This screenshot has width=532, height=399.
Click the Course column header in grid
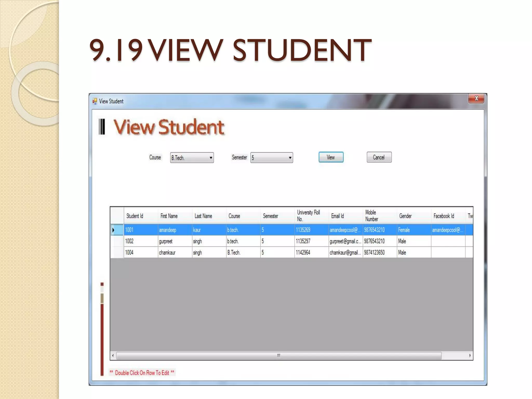click(243, 216)
